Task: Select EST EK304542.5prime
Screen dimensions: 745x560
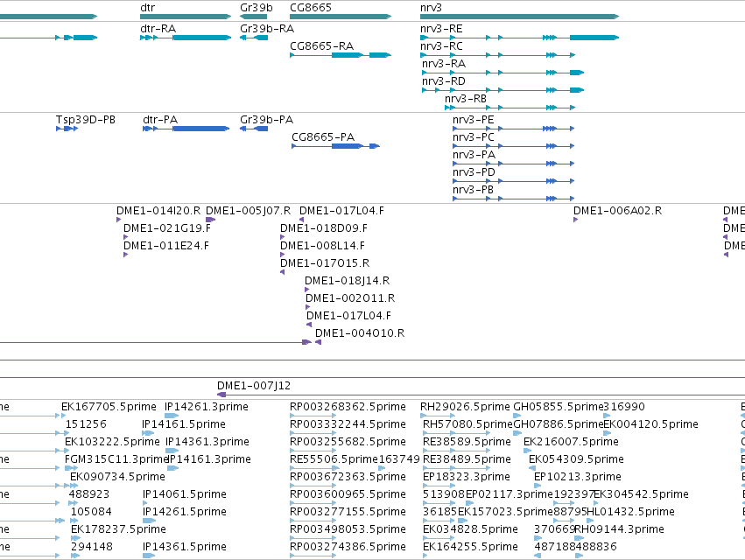Action: click(x=641, y=494)
